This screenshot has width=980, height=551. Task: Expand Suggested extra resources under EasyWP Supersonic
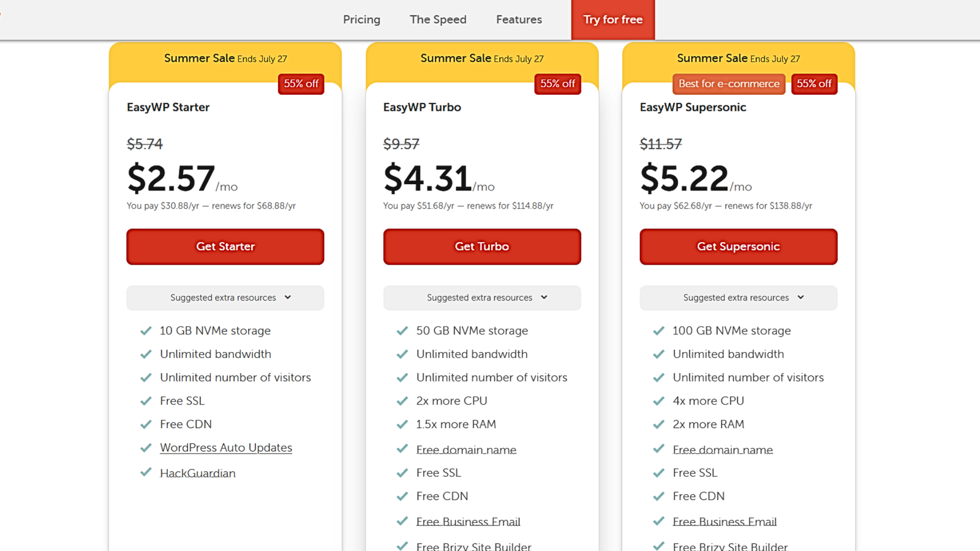point(739,298)
